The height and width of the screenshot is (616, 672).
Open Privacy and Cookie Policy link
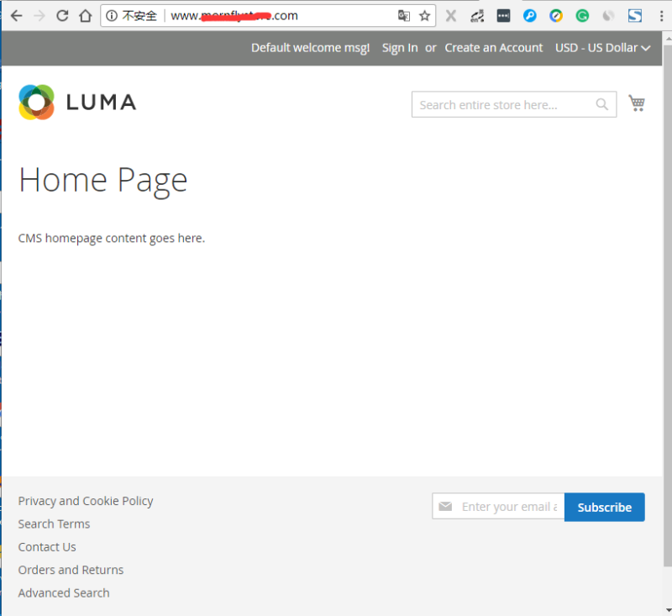click(x=86, y=501)
